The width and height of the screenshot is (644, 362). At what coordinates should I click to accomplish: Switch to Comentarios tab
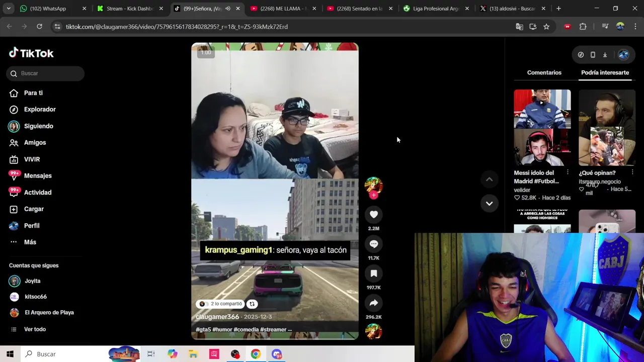544,72
